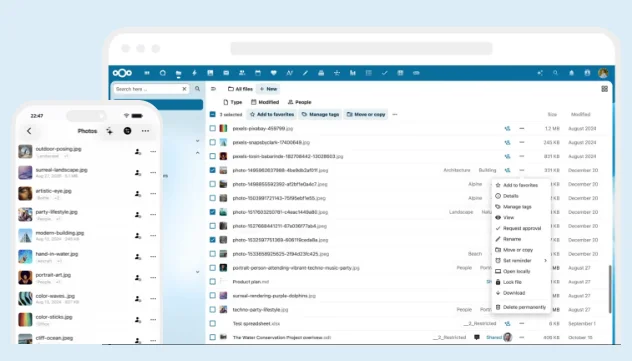Open the notifications bell icon
Screen dimensions: 632x361
point(572,73)
